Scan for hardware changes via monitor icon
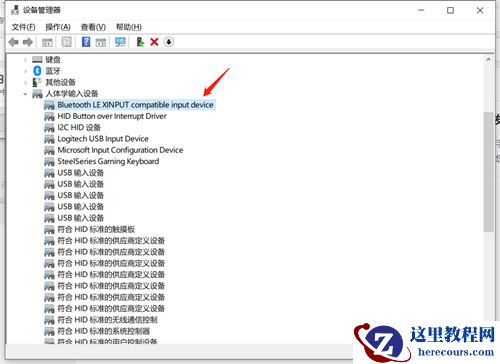The height and width of the screenshot is (364, 500). pos(120,42)
